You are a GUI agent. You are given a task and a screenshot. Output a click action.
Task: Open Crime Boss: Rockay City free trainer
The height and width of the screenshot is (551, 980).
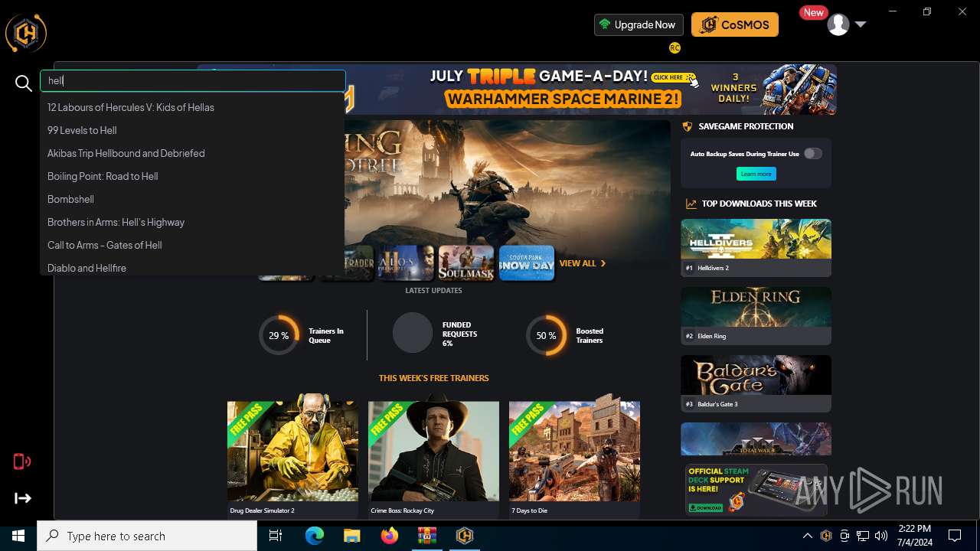click(x=433, y=457)
